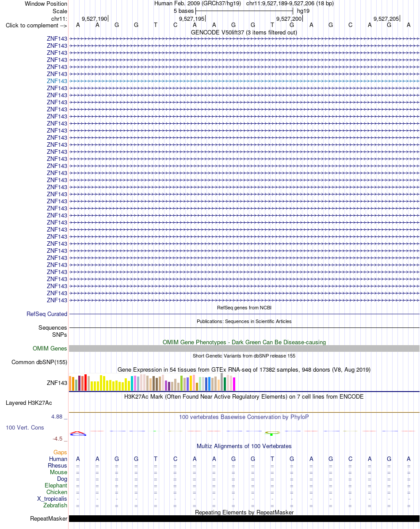Open the GENCODE V50lift37 track title
The image size is (420, 529).
click(x=244, y=32)
